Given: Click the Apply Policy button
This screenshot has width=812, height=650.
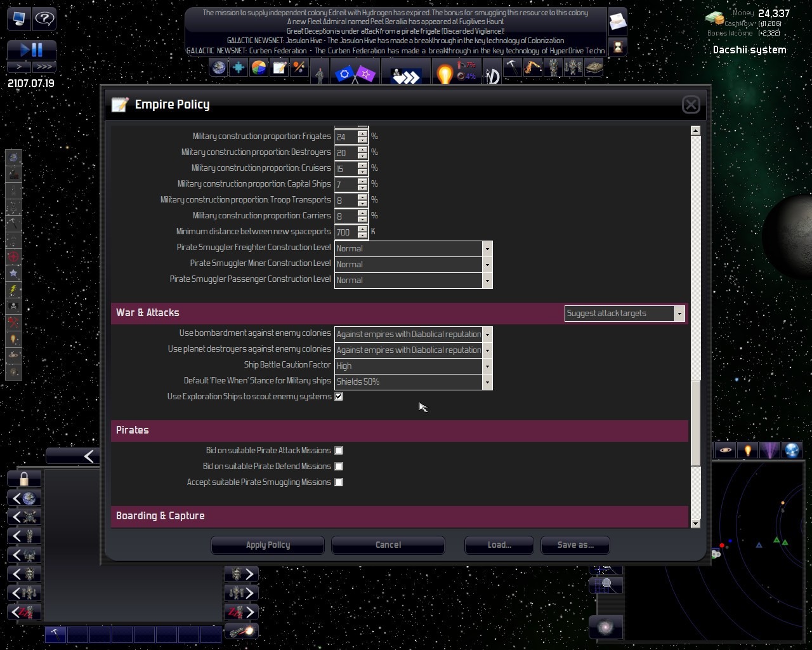Looking at the screenshot, I should click(268, 545).
